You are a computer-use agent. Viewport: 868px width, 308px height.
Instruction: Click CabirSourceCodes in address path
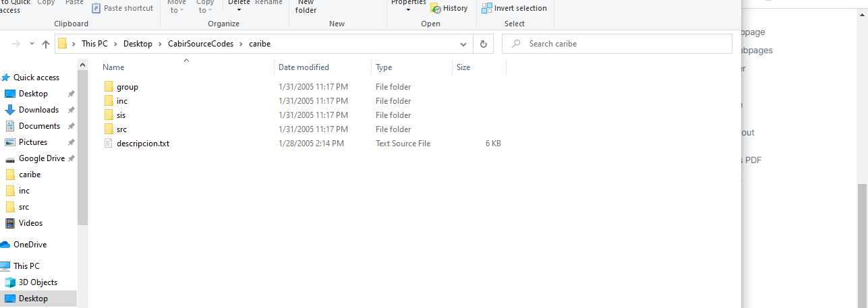pyautogui.click(x=201, y=44)
